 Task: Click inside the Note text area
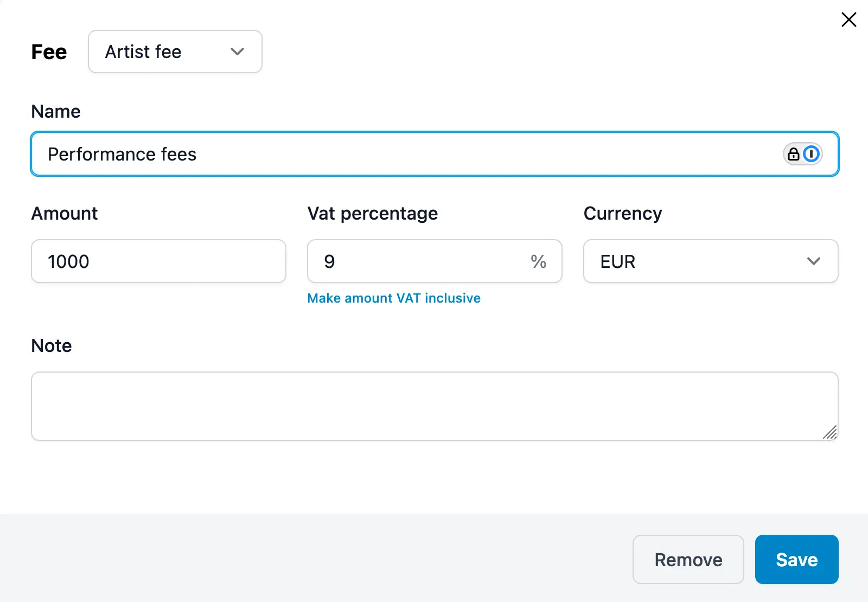pyautogui.click(x=434, y=406)
